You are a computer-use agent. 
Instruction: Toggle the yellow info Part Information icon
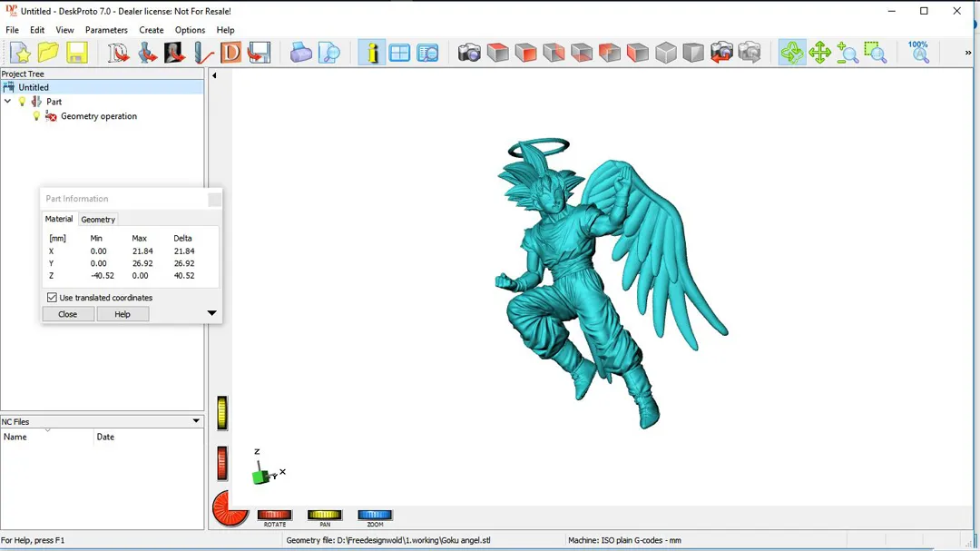(372, 53)
